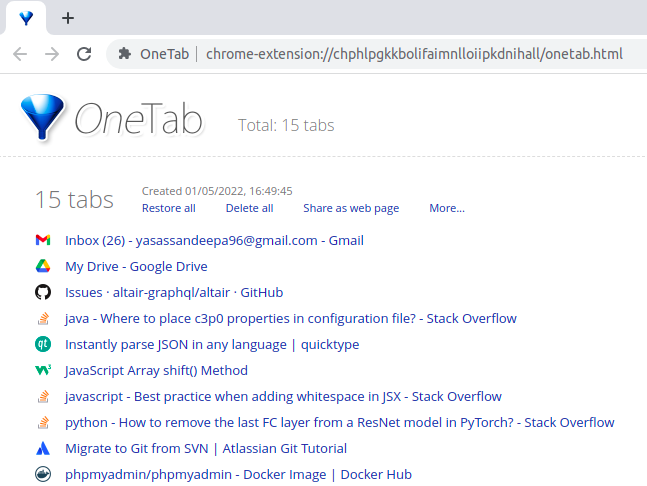
Task: Go forward with the browser forward arrow
Action: pyautogui.click(x=52, y=54)
